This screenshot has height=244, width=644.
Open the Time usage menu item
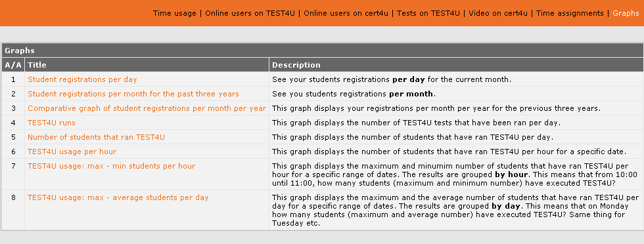pyautogui.click(x=175, y=13)
